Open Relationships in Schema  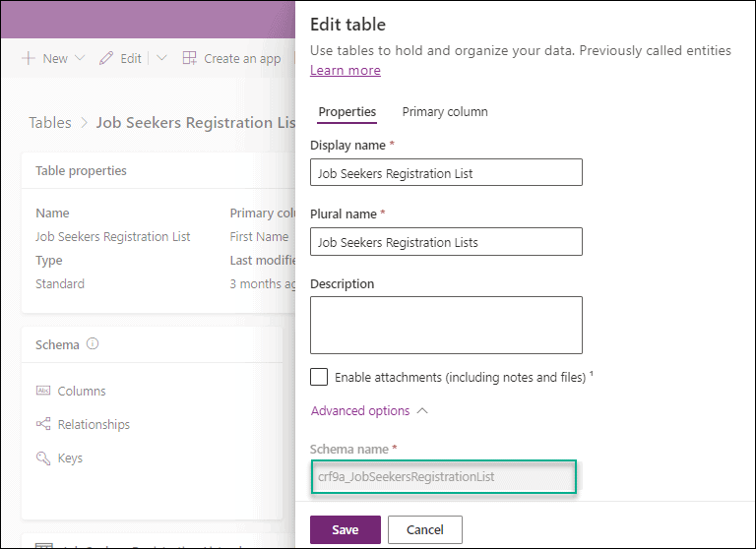pos(94,425)
